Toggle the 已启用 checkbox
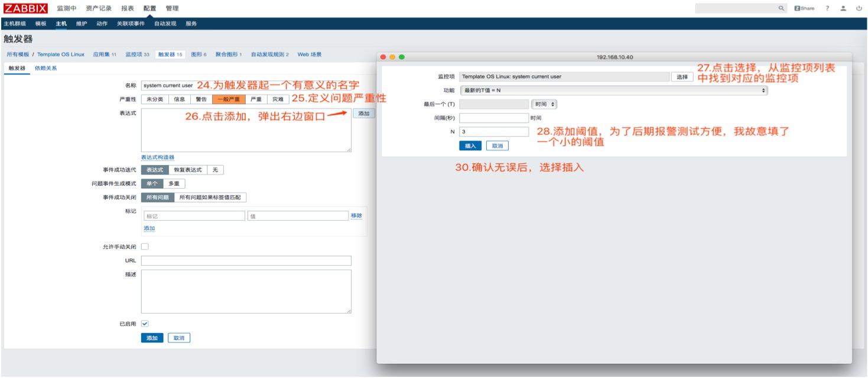Image resolution: width=868 pixels, height=378 pixels. tap(145, 324)
